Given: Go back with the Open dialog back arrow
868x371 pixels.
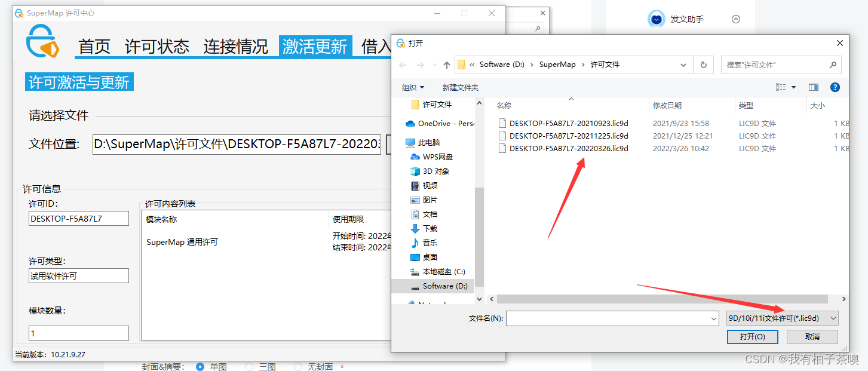Looking at the screenshot, I should 403,65.
